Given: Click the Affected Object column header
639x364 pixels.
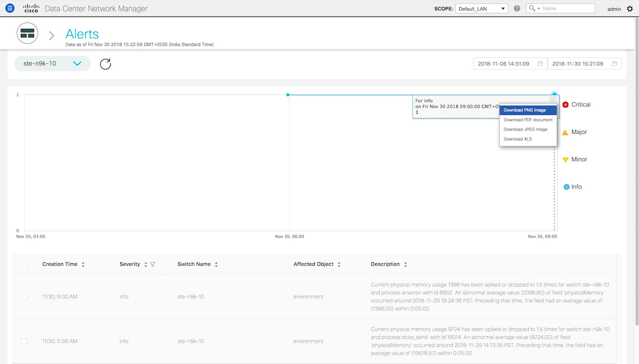Looking at the screenshot, I should click(313, 264).
